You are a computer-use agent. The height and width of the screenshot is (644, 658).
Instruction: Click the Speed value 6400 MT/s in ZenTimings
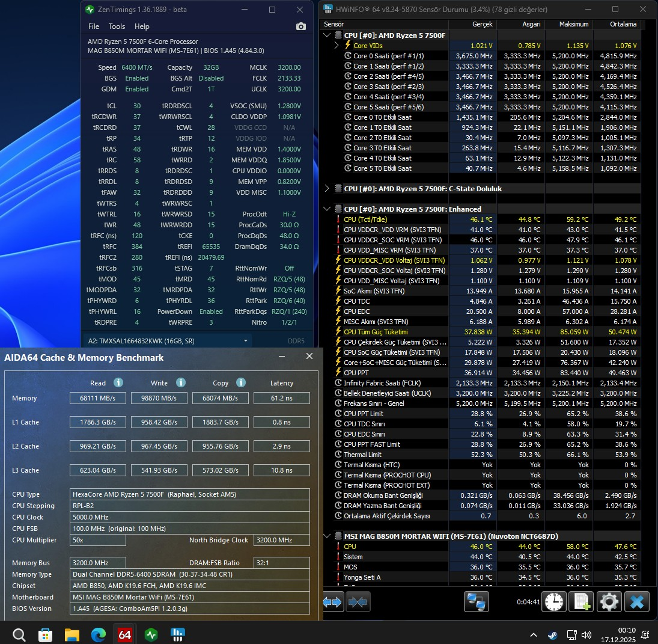pos(137,67)
